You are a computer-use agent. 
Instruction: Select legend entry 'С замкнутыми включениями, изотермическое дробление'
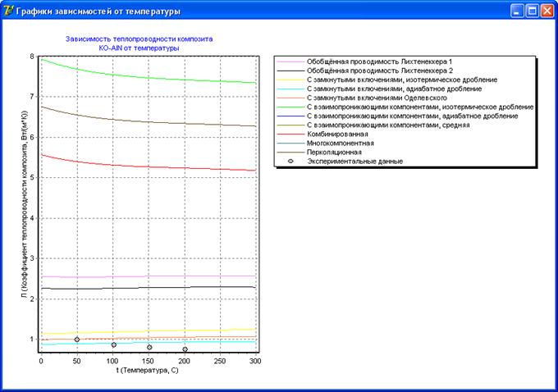[x=402, y=80]
